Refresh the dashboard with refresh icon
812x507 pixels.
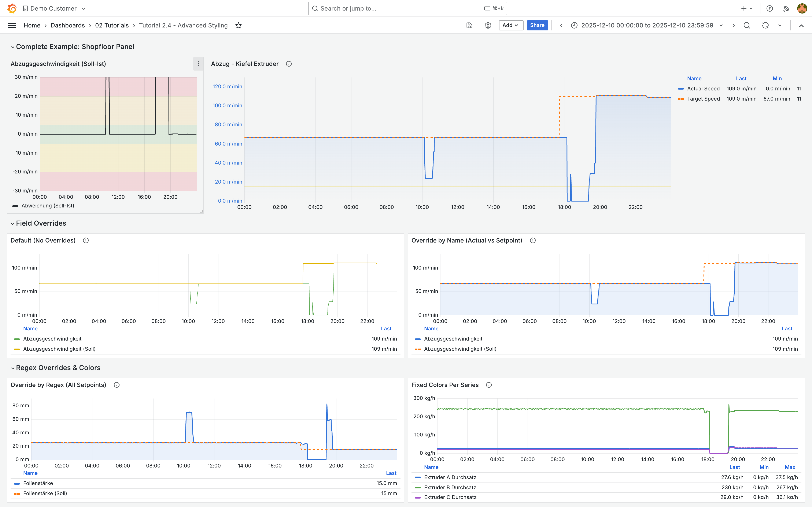pos(765,26)
